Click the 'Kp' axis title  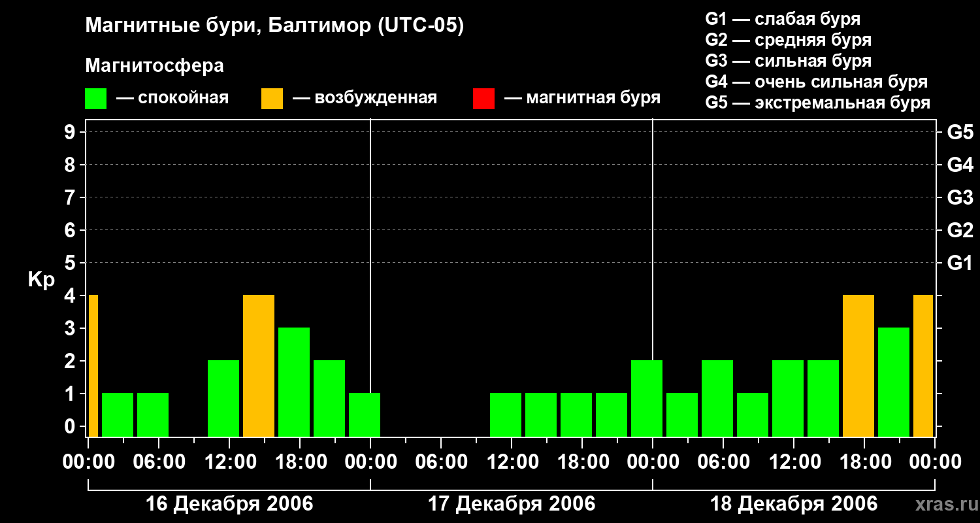[x=41, y=280]
